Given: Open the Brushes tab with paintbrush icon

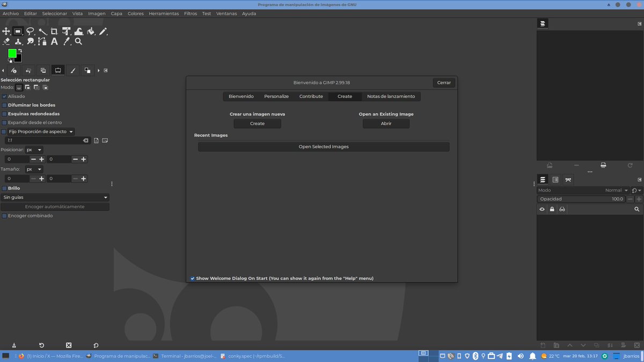Looking at the screenshot, I should click(x=72, y=70).
